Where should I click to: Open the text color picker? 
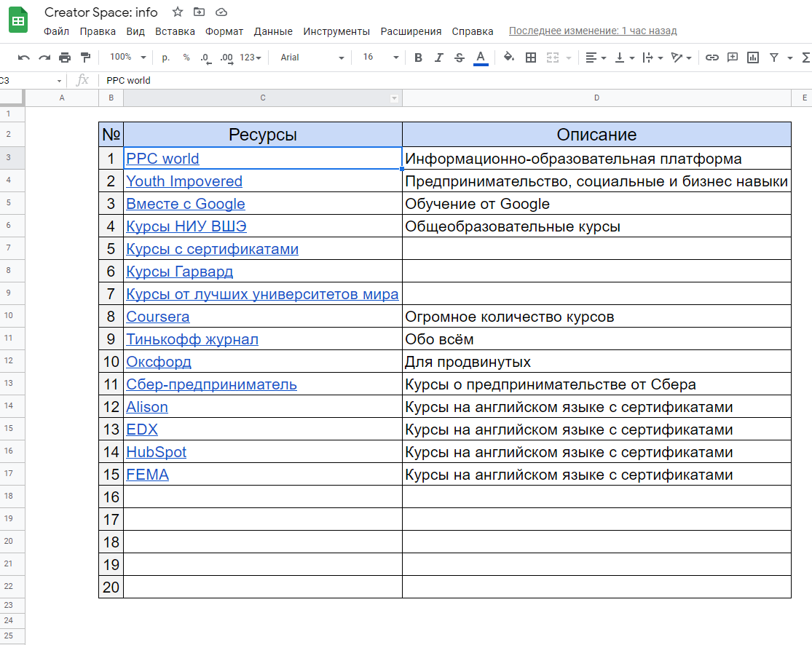click(x=481, y=58)
